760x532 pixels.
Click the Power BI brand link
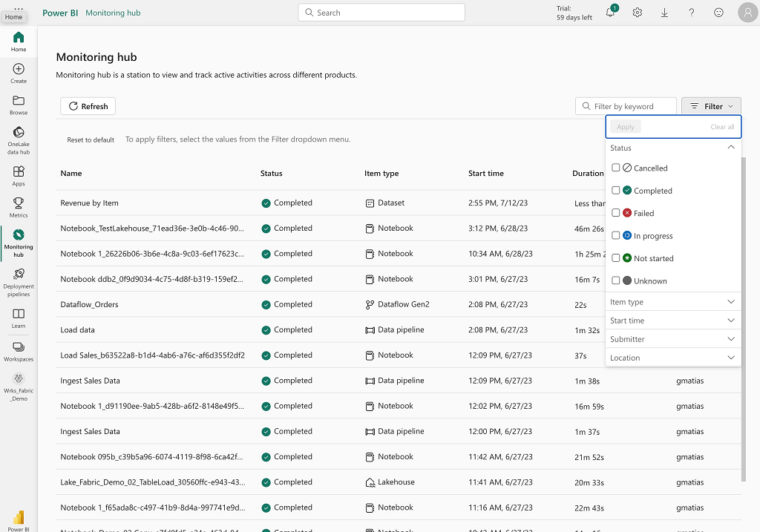coord(60,13)
